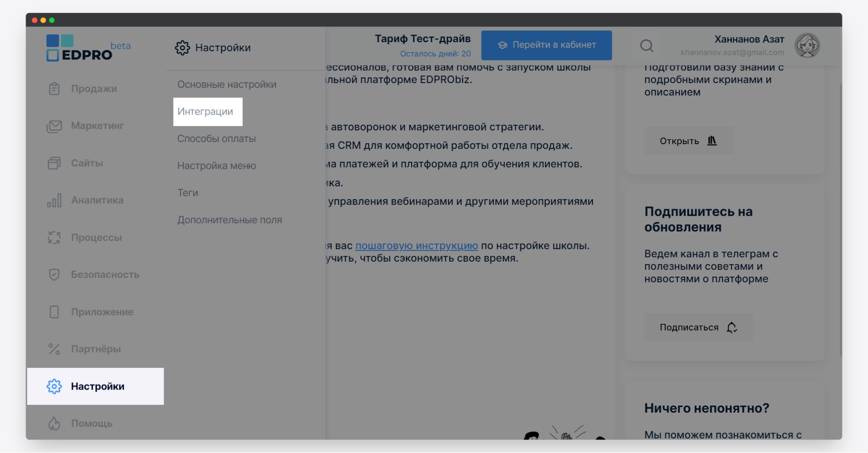Open Основные настройки submenu item
Viewport: 868px width, 453px height.
227,84
